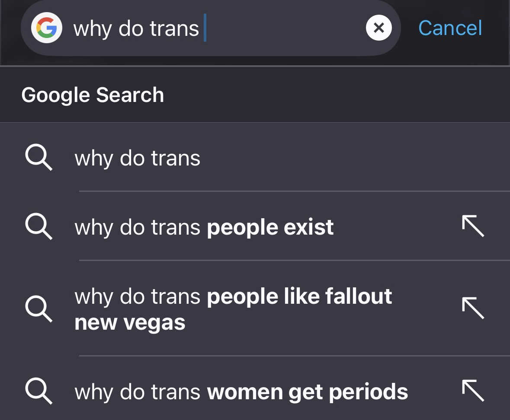Screen dimensions: 510x420
Task: Click the Google Search section header
Action: pyautogui.click(x=93, y=95)
